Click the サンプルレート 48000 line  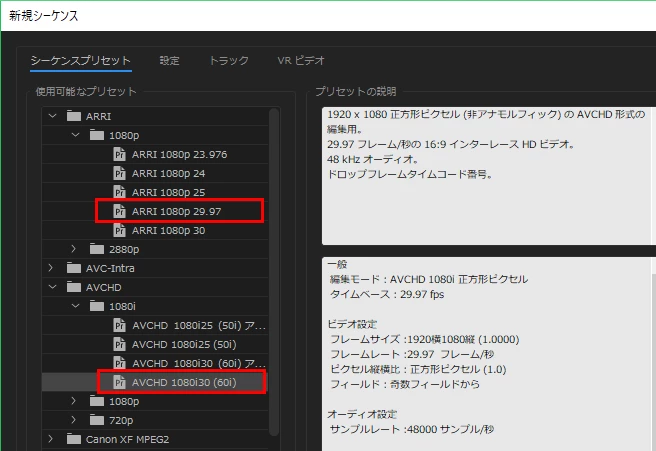click(412, 429)
